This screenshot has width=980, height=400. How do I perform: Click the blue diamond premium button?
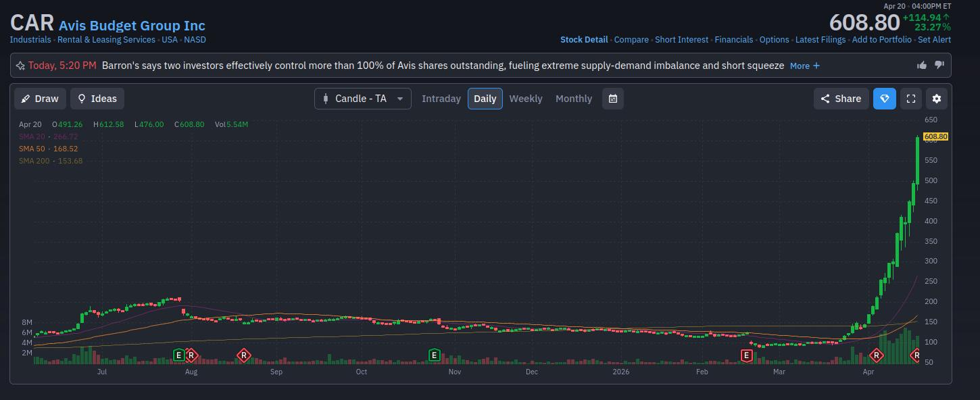(x=885, y=99)
